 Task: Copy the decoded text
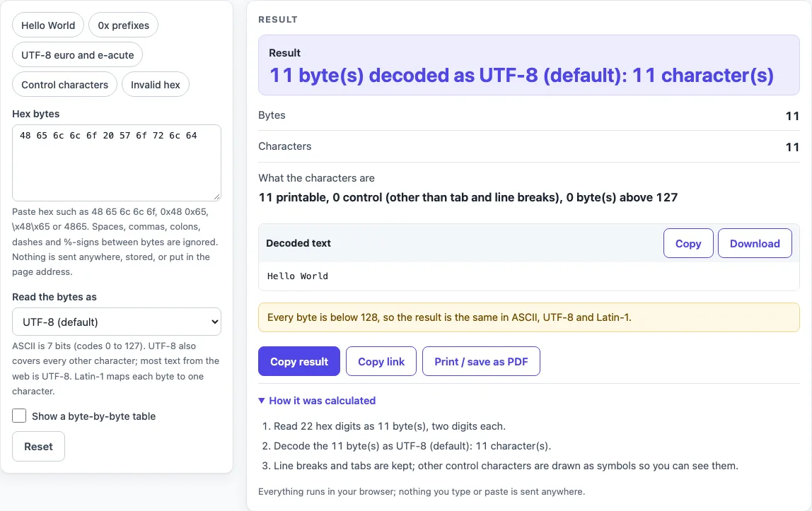coord(688,243)
